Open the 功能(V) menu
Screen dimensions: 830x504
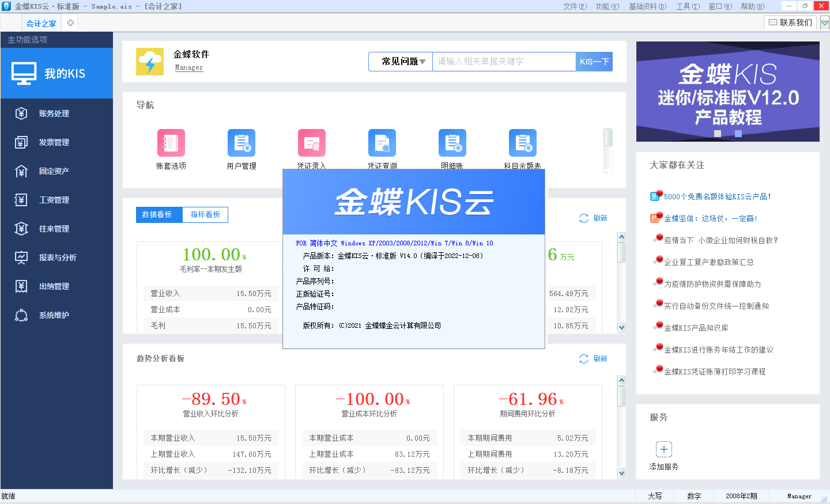click(607, 6)
